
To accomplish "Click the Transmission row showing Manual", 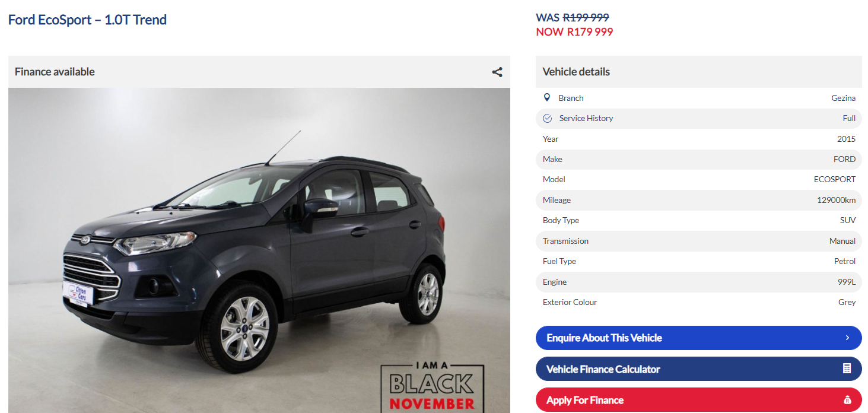I will (698, 241).
